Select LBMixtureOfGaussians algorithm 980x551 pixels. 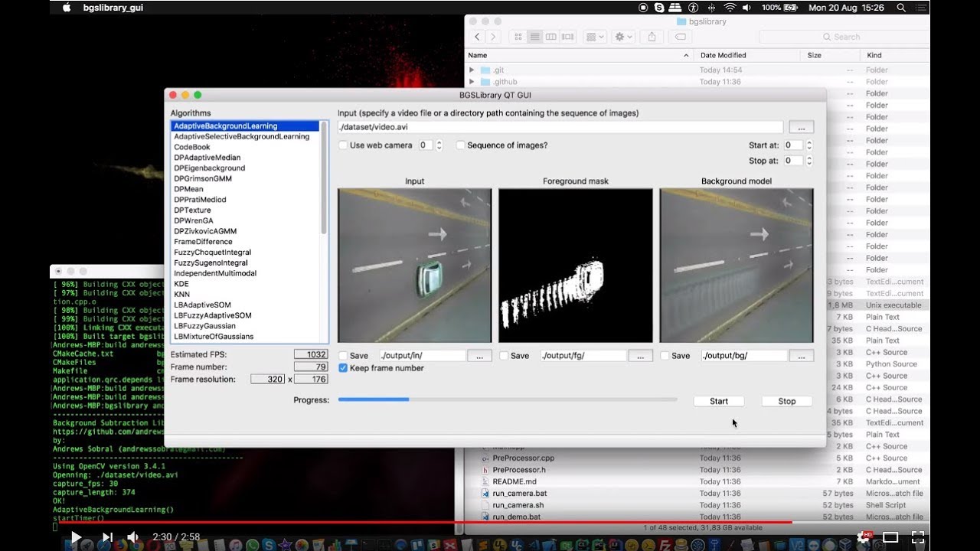[214, 336]
